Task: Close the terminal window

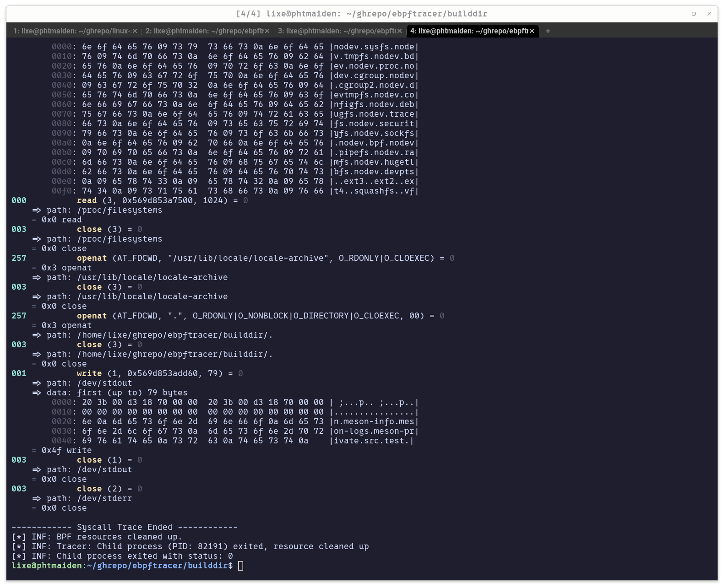Action: (x=709, y=14)
